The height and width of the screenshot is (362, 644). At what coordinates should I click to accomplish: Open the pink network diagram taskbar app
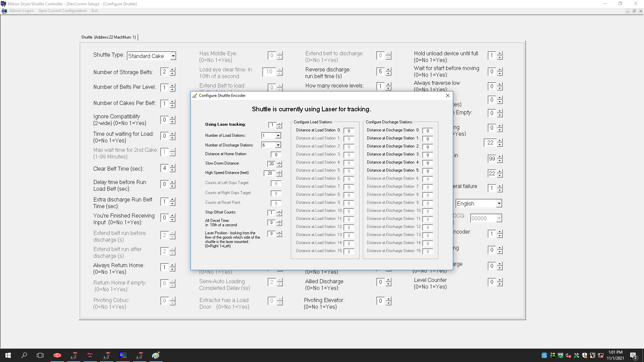90,355
